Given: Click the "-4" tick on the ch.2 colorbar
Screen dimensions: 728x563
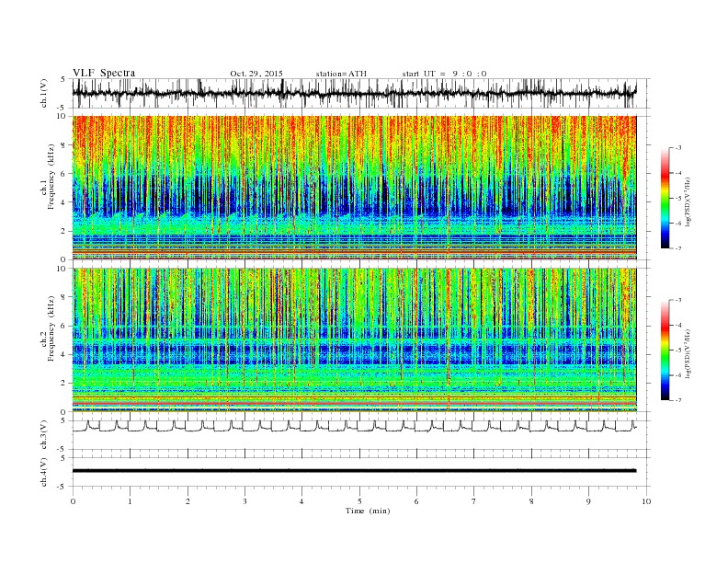Looking at the screenshot, I should click(x=678, y=325).
